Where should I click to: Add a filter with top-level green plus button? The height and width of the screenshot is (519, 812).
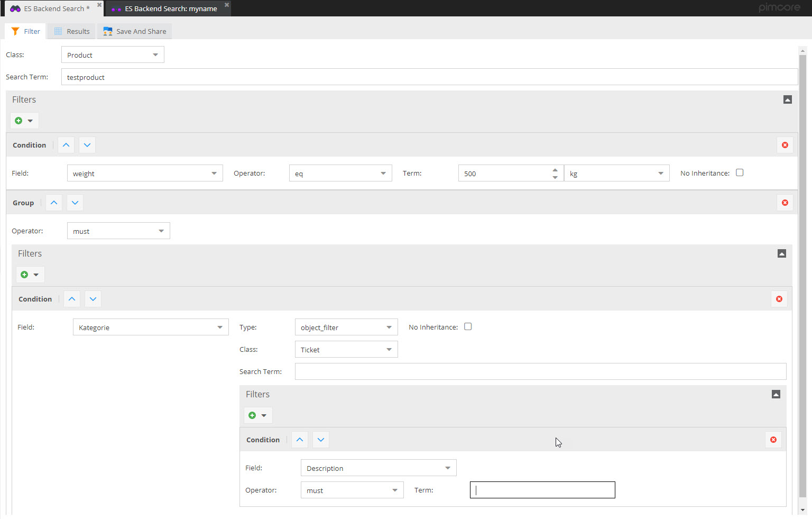24,121
